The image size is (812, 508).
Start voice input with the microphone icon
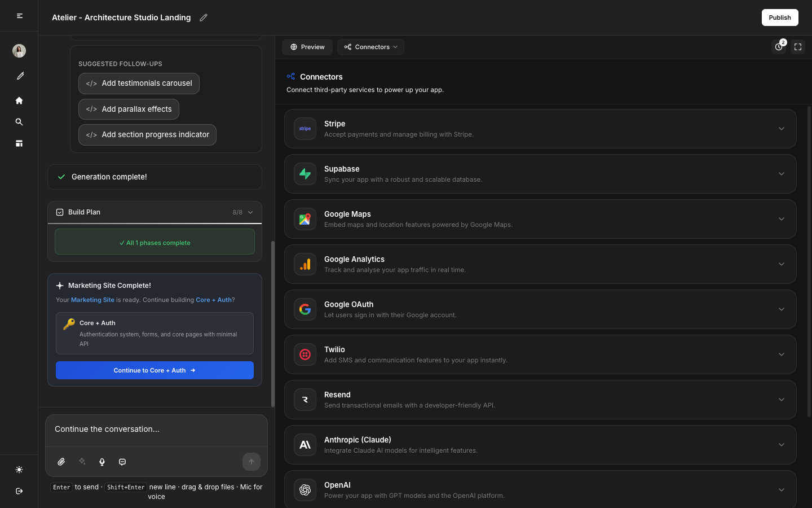pos(102,462)
